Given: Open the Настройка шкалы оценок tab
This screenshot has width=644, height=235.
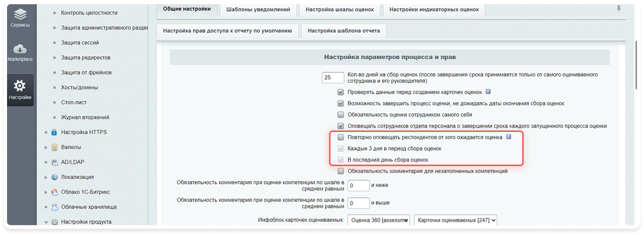Looking at the screenshot, I should pos(340,9).
